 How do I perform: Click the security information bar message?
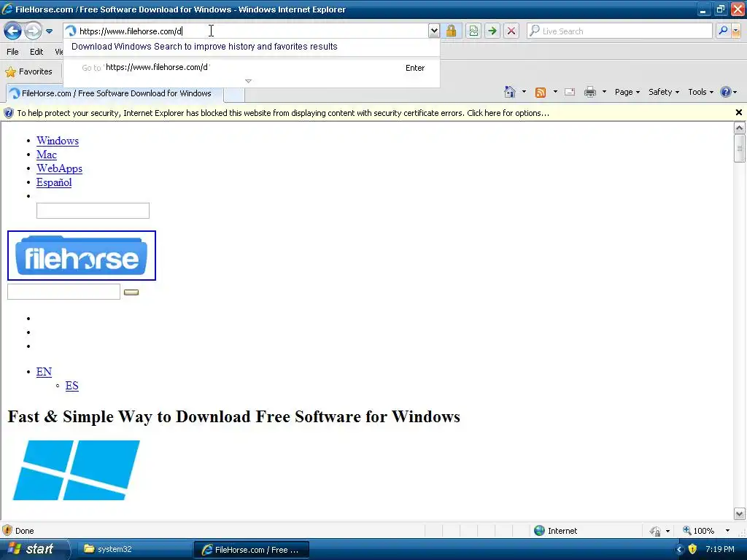click(283, 113)
